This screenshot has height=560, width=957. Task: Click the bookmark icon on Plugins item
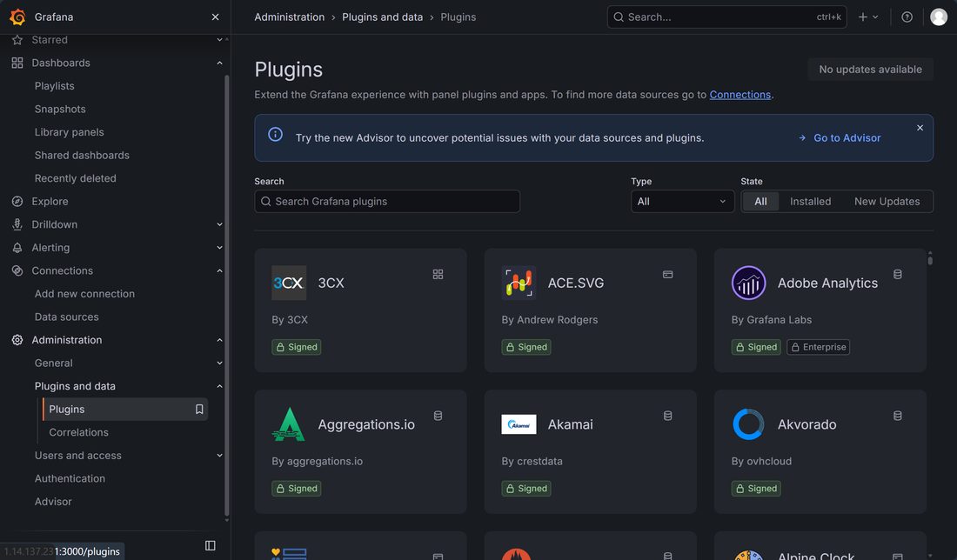click(199, 410)
